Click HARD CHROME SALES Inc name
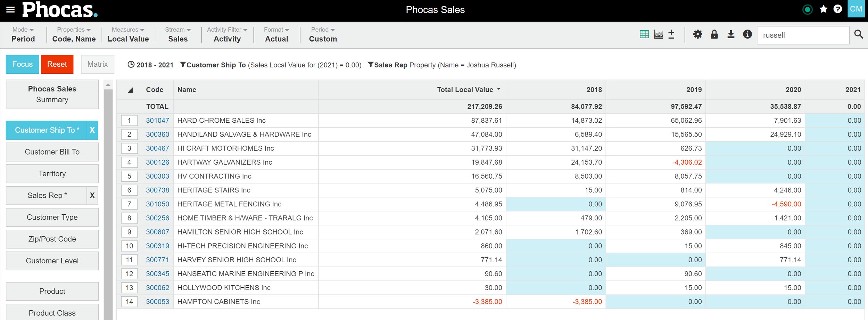Viewport: 868px width, 320px height. click(221, 121)
